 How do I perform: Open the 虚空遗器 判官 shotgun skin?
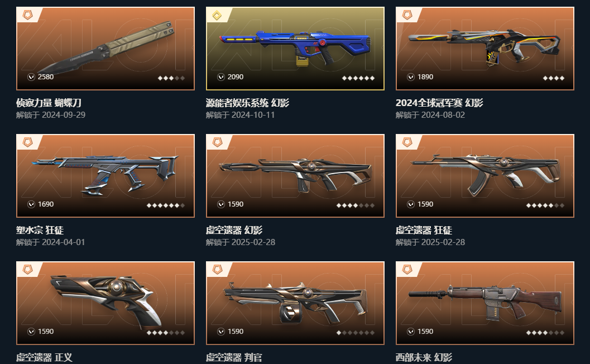tap(295, 303)
